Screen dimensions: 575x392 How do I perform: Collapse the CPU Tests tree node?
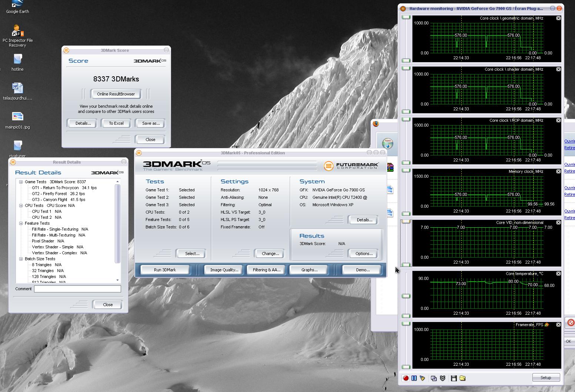pos(21,205)
